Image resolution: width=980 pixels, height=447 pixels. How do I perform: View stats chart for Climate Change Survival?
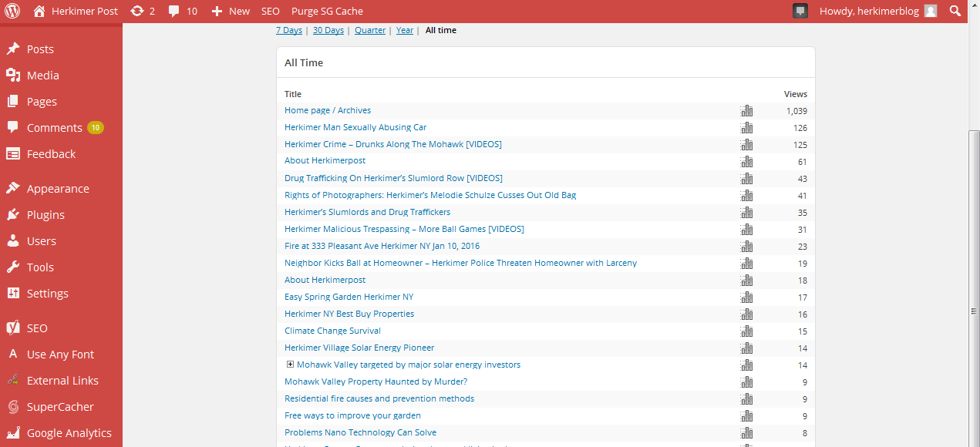(746, 331)
